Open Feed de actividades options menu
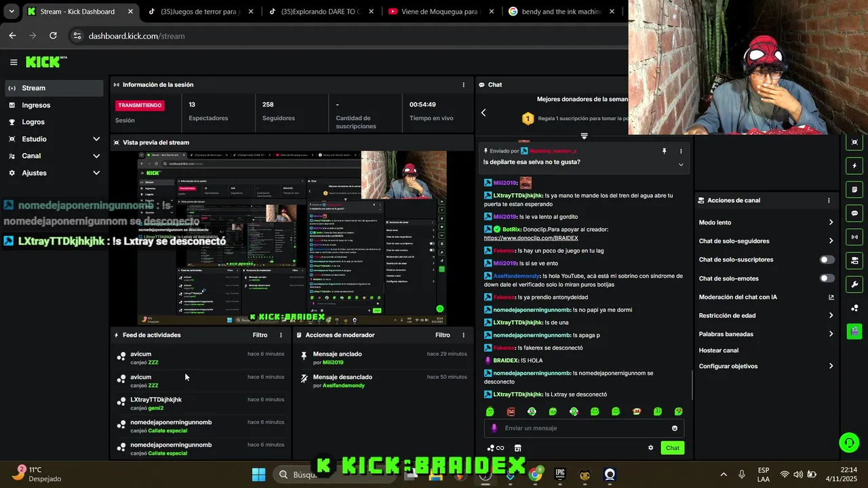Screen dimensions: 868x488 pyautogui.click(x=281, y=335)
